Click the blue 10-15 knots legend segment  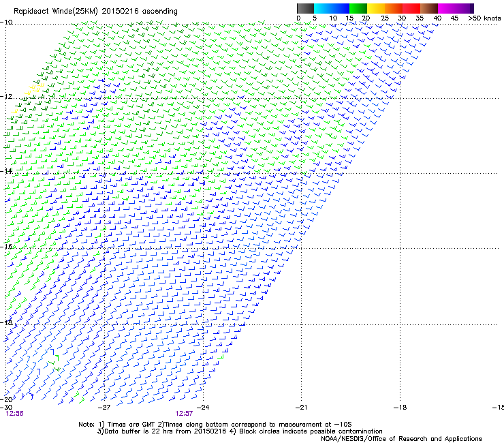(x=341, y=8)
